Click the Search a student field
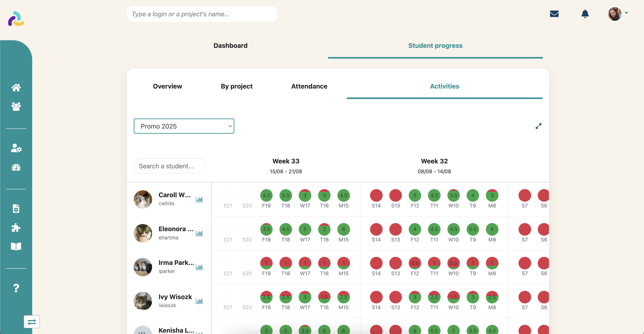This screenshot has width=644, height=334. point(169,166)
